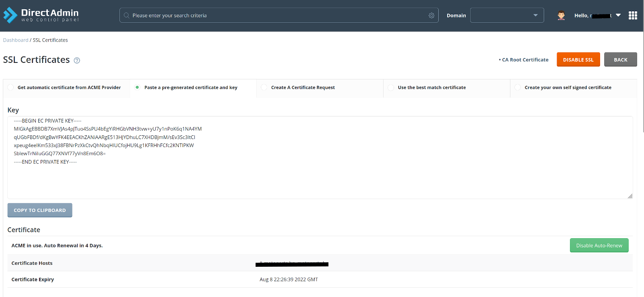Image resolution: width=644 pixels, height=297 pixels.
Task: Click inside the Key text area
Action: click(x=320, y=158)
